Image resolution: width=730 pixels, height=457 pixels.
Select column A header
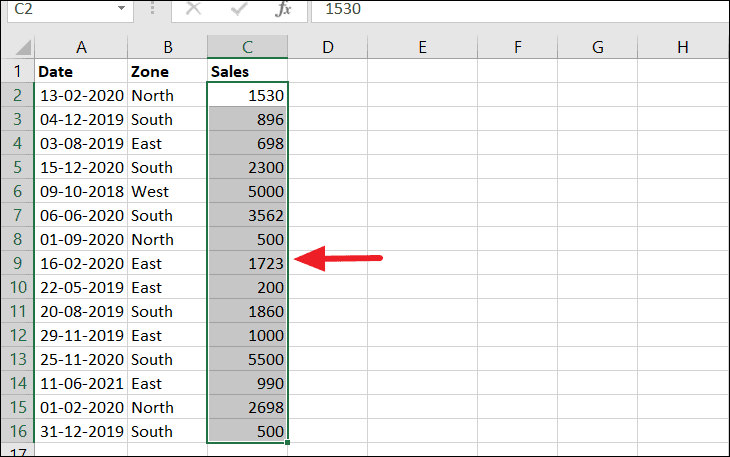(x=81, y=47)
